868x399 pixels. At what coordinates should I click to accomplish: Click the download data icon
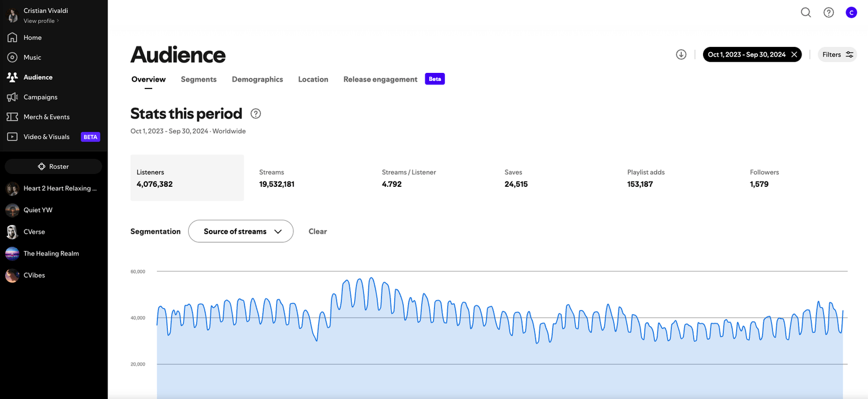(681, 54)
